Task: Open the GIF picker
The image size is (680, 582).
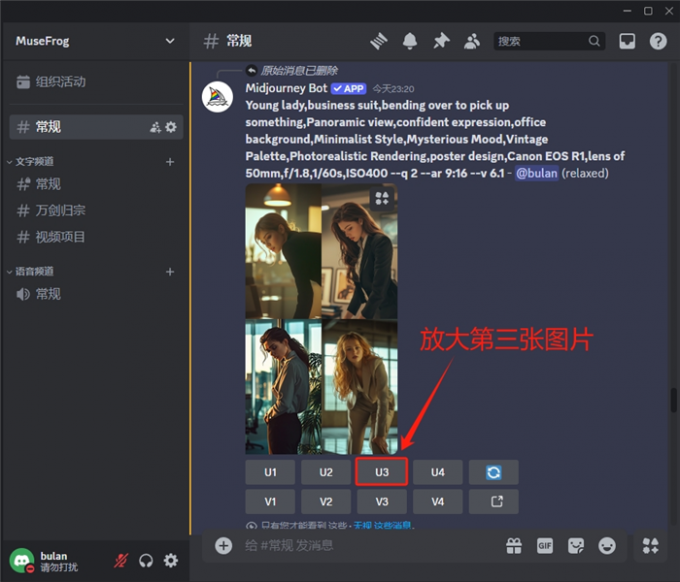Action: tap(545, 546)
